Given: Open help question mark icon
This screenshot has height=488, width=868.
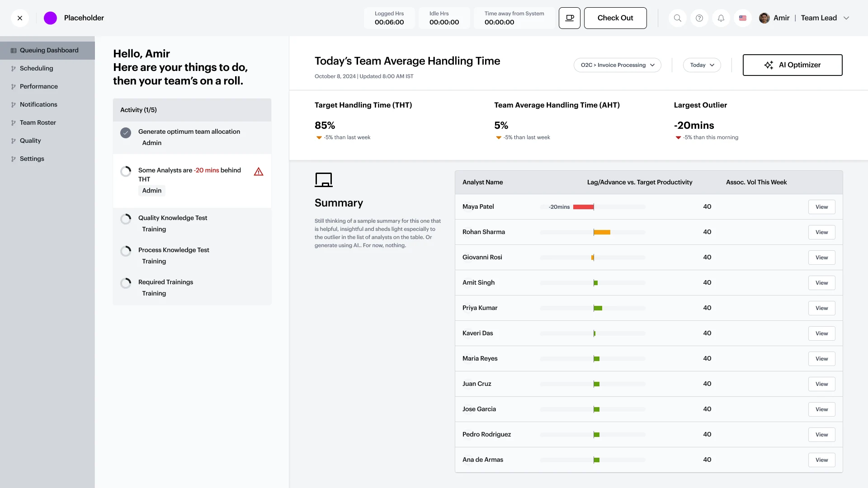Looking at the screenshot, I should tap(699, 18).
